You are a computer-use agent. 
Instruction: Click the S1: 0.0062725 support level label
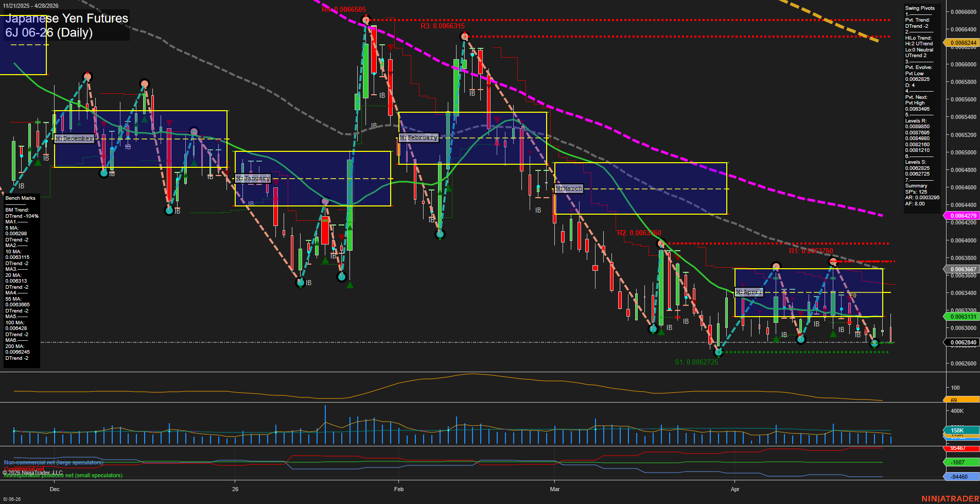pos(697,362)
